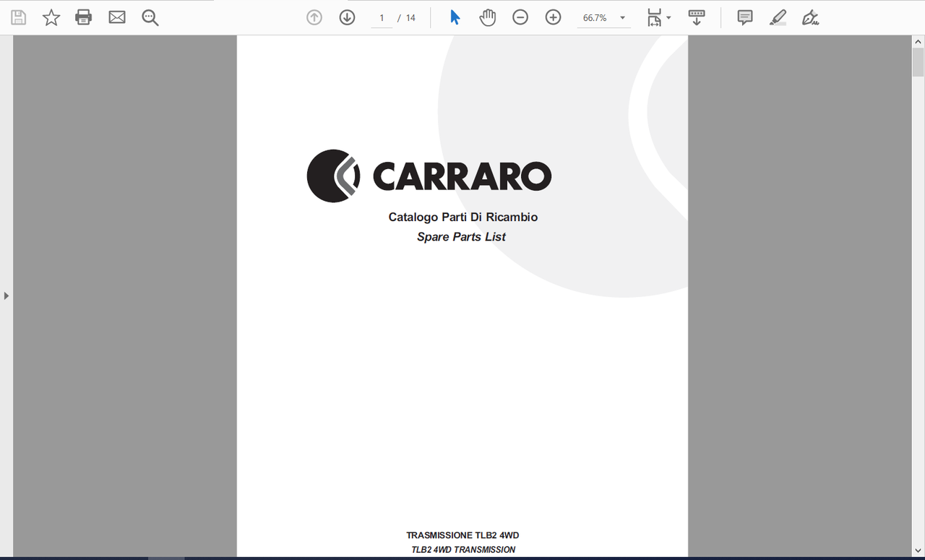Go to next page with down arrow
925x560 pixels.
coord(347,17)
